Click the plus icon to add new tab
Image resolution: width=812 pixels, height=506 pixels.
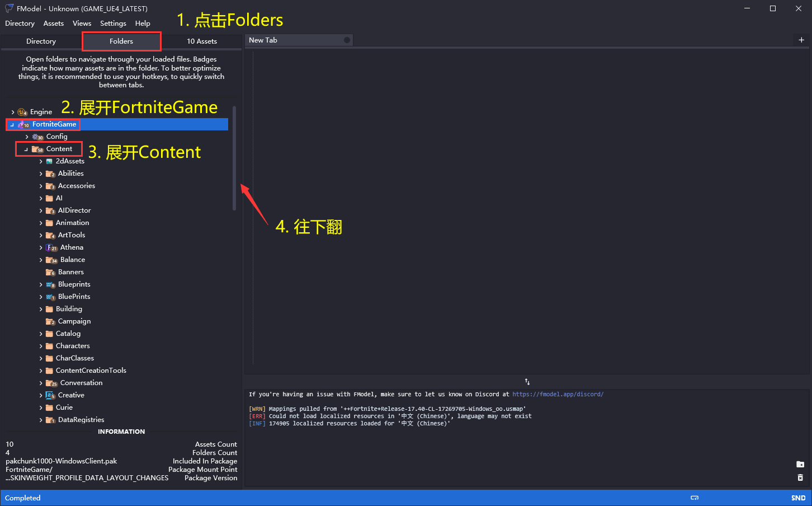pyautogui.click(x=801, y=40)
